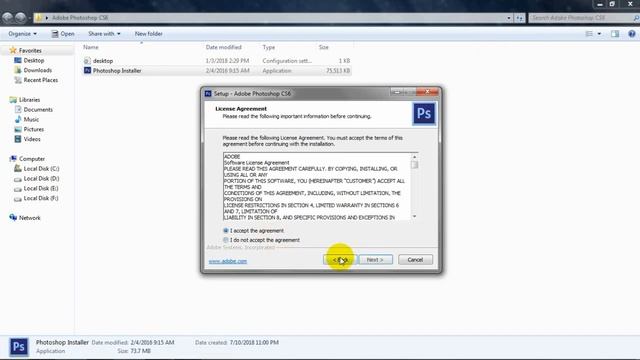Screen dimensions: 640x360
Task: Click the Ps logo in Setup dialog
Action: pos(424,114)
